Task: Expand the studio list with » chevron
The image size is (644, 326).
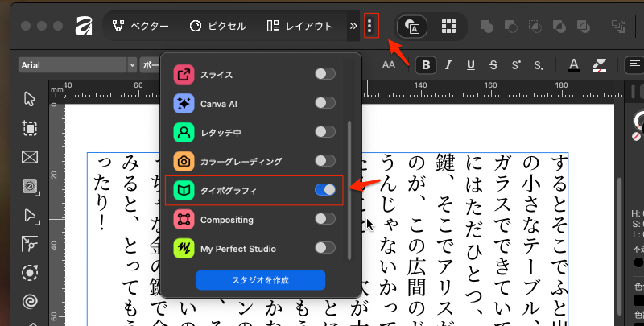Action: point(353,26)
